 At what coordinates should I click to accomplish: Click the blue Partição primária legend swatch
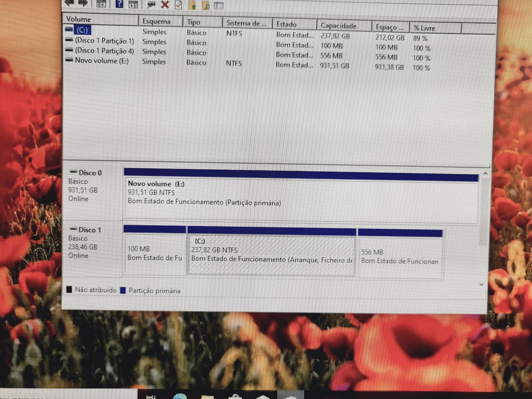[123, 290]
